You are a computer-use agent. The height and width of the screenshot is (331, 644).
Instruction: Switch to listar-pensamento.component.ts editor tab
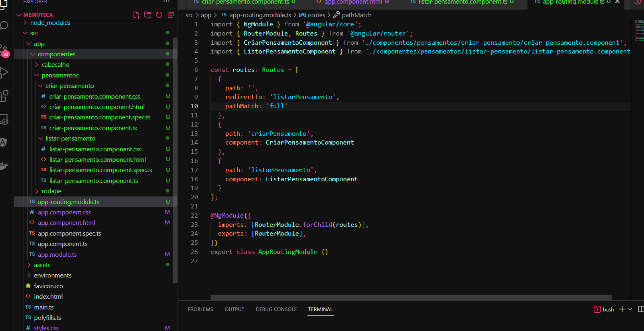463,2
